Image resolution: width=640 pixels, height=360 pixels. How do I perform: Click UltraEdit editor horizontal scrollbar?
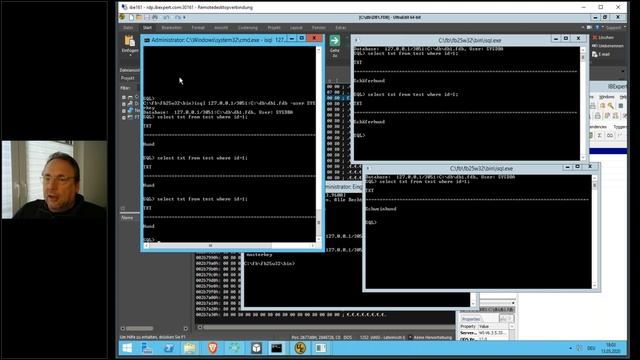point(326,327)
